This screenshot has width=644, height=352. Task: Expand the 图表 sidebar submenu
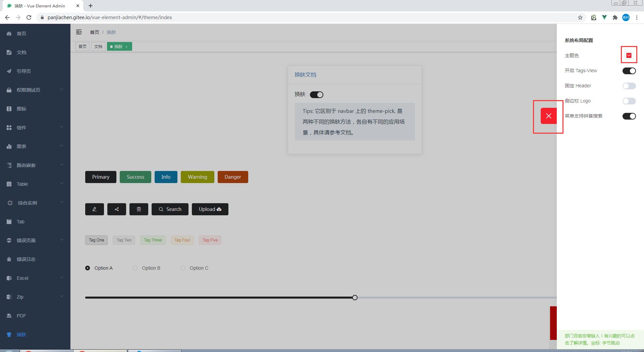pos(35,146)
